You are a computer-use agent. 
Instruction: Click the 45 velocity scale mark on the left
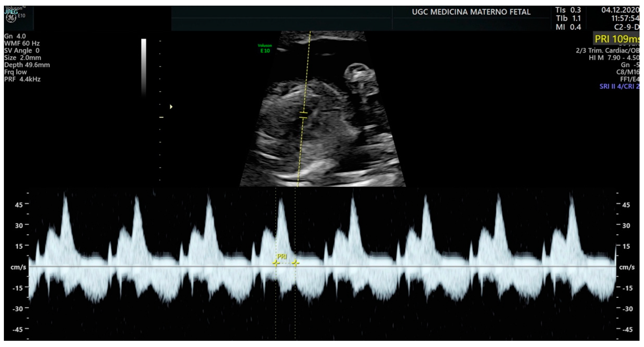click(x=19, y=205)
